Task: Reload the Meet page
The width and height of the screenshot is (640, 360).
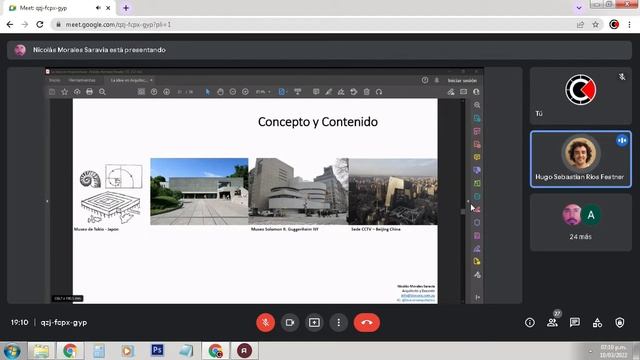Action: point(40,24)
